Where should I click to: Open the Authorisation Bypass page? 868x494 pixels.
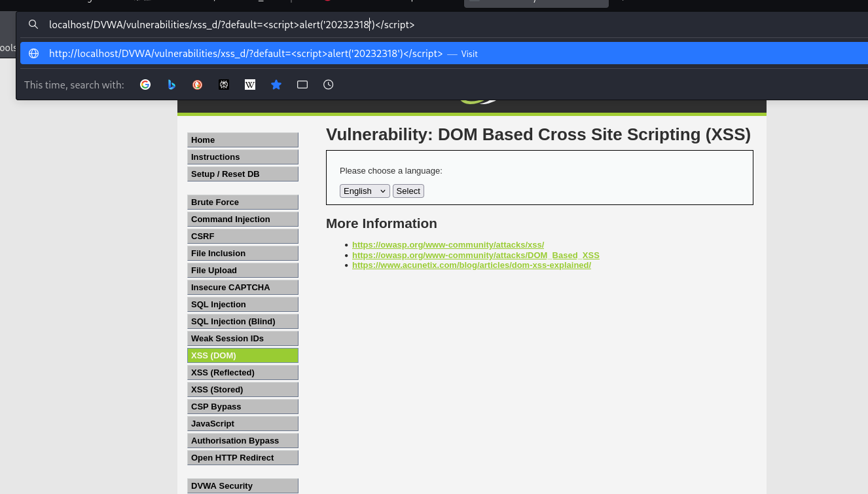coord(243,441)
